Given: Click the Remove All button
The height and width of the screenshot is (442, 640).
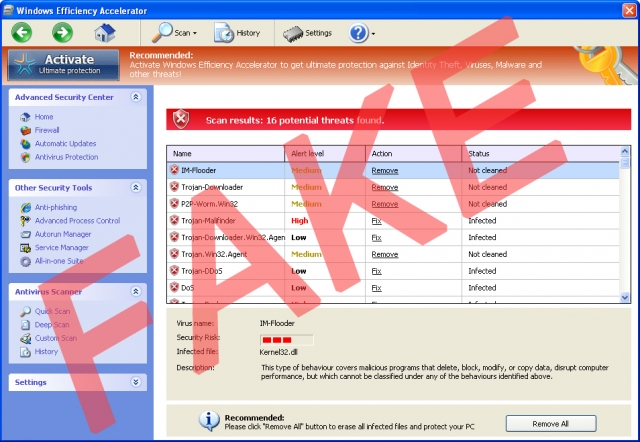Looking at the screenshot, I should click(551, 424).
